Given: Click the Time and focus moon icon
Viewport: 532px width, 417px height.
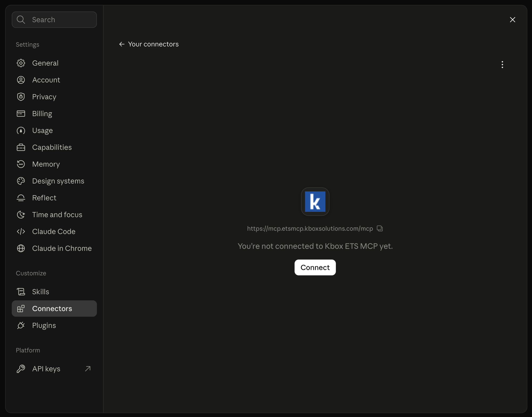Looking at the screenshot, I should tap(21, 215).
